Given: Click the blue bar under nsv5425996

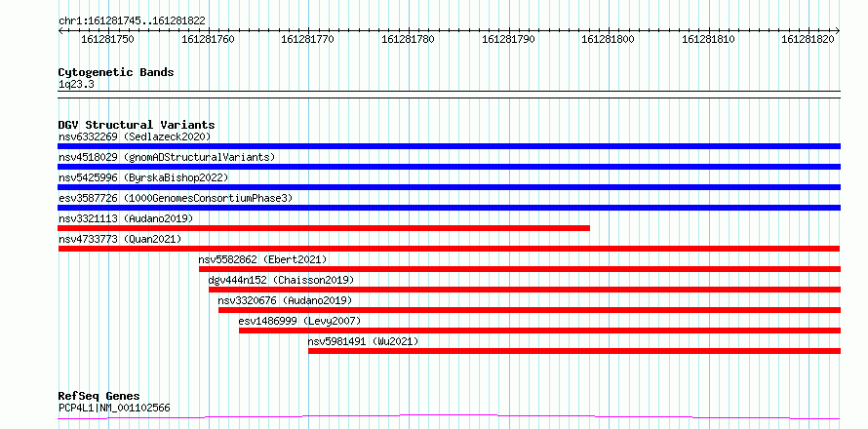Looking at the screenshot, I should [x=449, y=187].
